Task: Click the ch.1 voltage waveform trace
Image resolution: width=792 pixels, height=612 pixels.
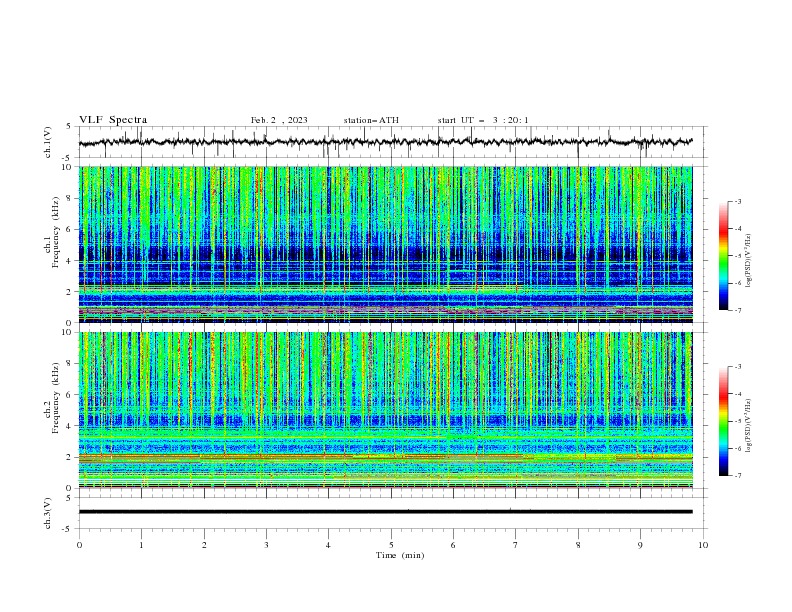Action: 385,142
